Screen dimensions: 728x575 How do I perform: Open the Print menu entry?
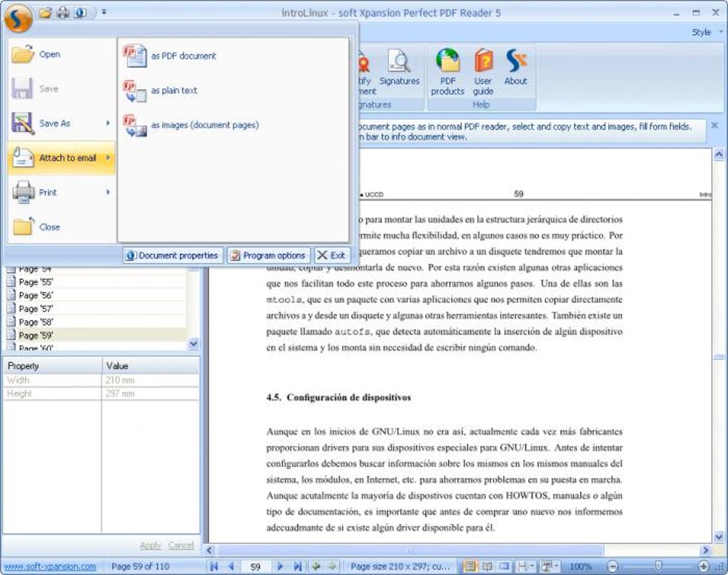click(61, 193)
